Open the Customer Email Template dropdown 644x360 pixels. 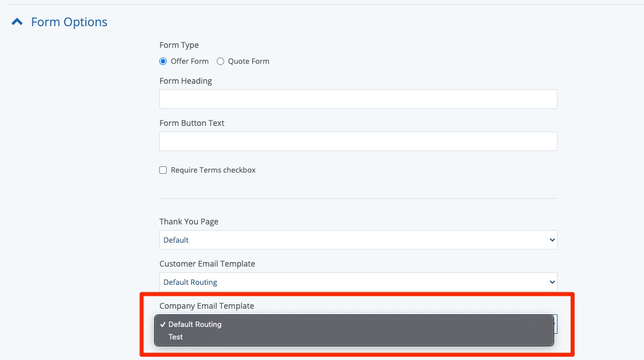point(358,282)
